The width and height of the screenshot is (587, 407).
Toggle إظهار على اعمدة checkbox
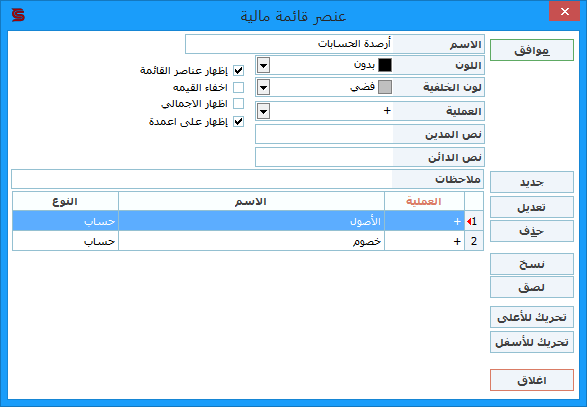pyautogui.click(x=238, y=121)
